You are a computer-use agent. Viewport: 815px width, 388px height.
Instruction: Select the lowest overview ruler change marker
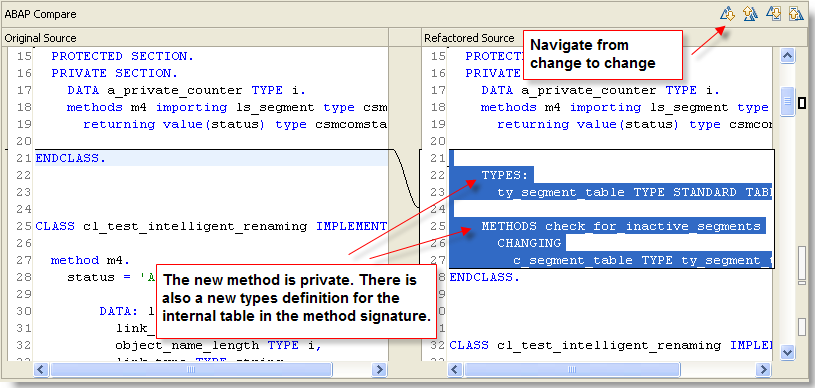point(802,327)
